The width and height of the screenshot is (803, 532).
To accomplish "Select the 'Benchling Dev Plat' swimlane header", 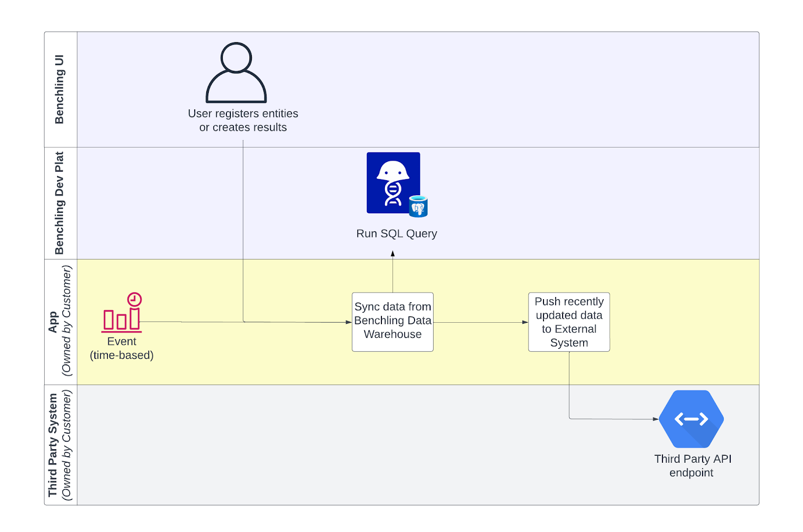I will 61,203.
